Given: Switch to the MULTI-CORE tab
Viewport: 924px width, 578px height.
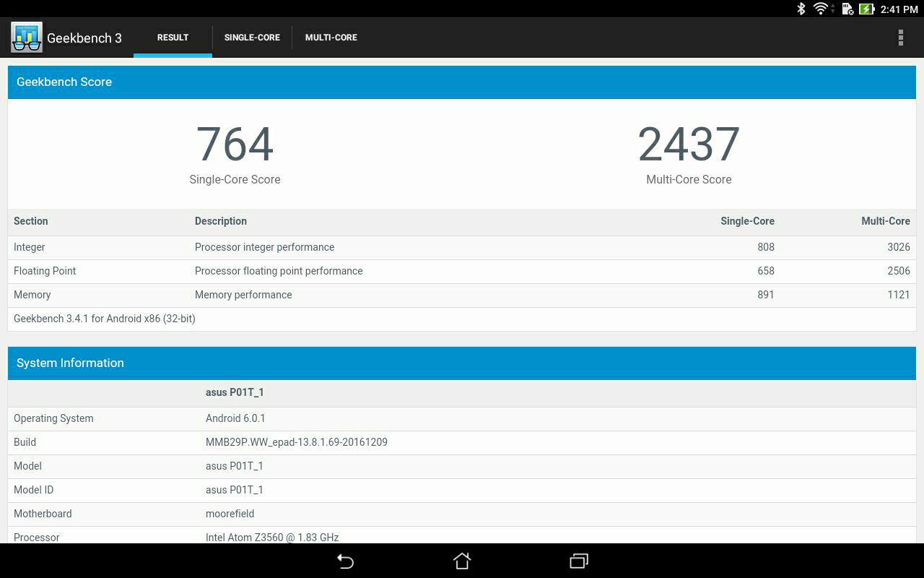Looking at the screenshot, I should (331, 38).
